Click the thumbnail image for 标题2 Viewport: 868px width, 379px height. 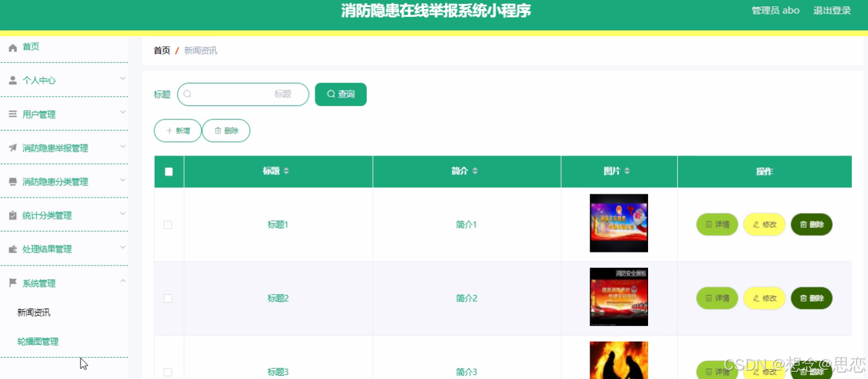[618, 297]
